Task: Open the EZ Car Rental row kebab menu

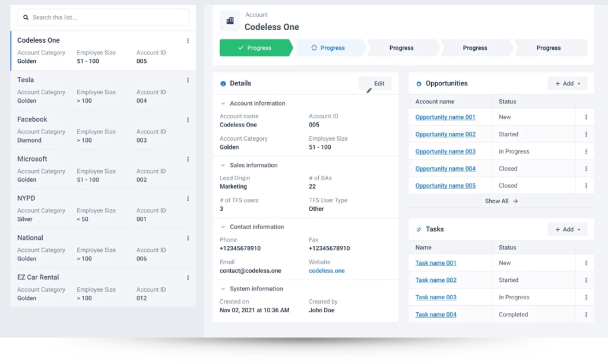Action: coord(188,277)
